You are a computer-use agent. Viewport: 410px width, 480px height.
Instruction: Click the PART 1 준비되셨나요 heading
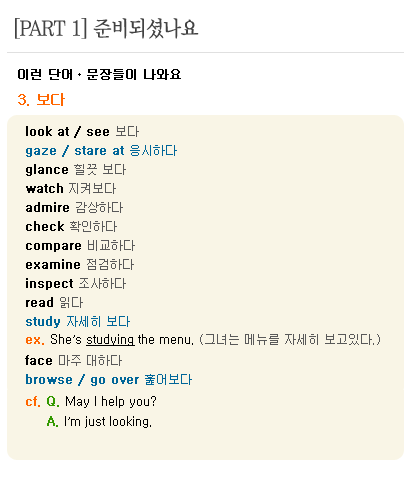(106, 28)
